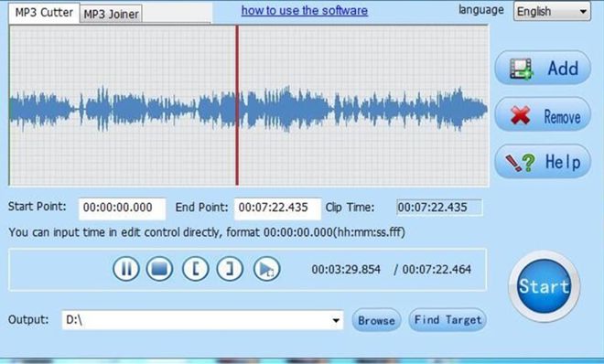Click the red playhead marker on waveform
Viewport: 604px width, 364px height.
click(237, 105)
